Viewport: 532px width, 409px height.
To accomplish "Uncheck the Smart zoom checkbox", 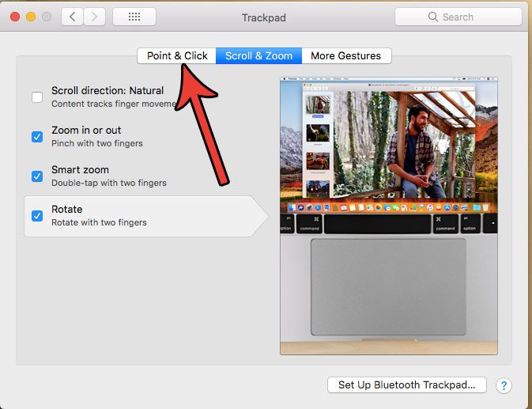I will coord(37,176).
